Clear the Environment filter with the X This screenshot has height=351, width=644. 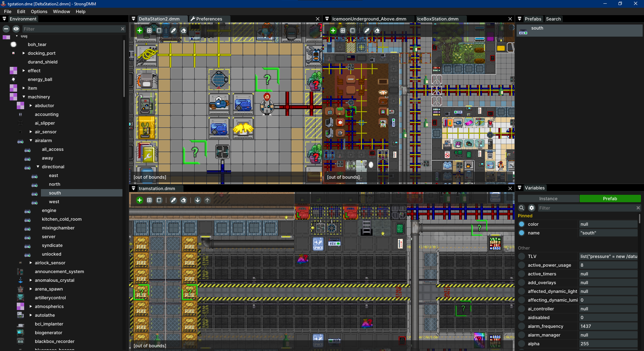(x=123, y=29)
